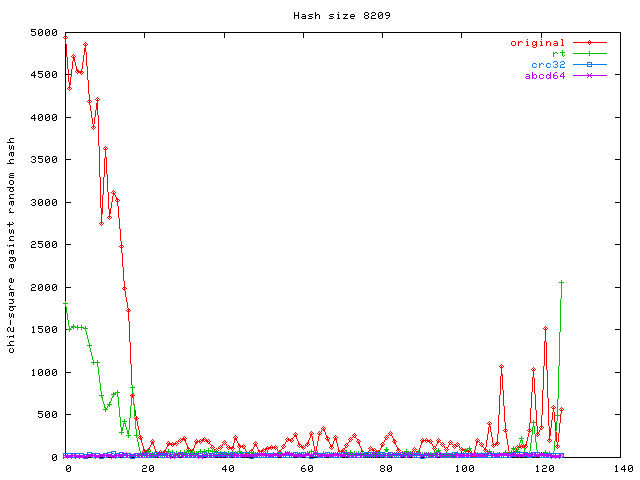Click the red line sample beside 'original'
The image size is (640, 480).
click(x=589, y=42)
